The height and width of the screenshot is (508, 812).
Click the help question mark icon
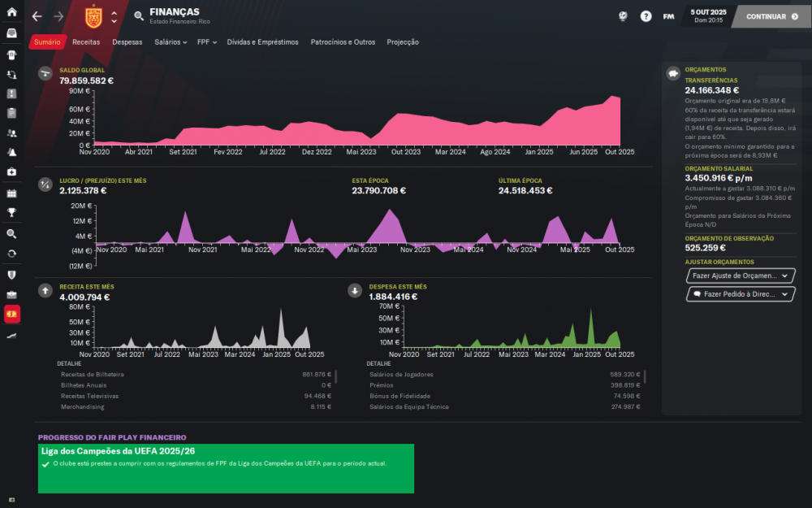click(646, 16)
